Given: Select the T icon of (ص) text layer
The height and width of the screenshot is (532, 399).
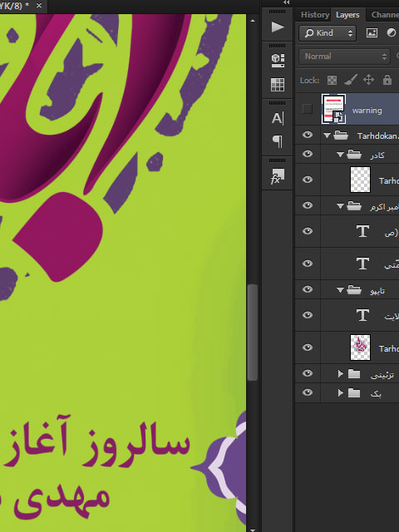Looking at the screenshot, I should tap(362, 231).
